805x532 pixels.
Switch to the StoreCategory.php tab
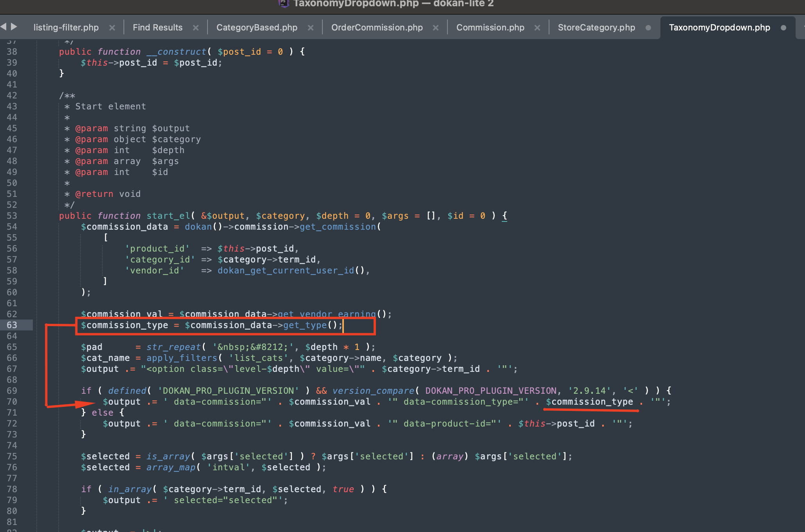pyautogui.click(x=596, y=27)
